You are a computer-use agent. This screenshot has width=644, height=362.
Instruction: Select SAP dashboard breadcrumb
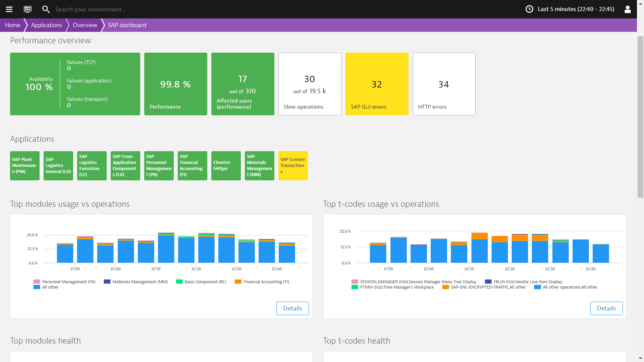pos(127,25)
